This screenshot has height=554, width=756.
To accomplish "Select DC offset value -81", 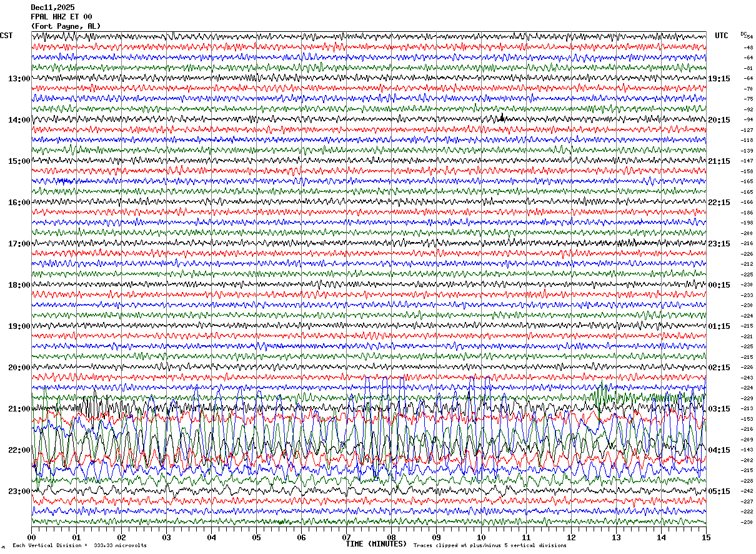I will coord(748,68).
